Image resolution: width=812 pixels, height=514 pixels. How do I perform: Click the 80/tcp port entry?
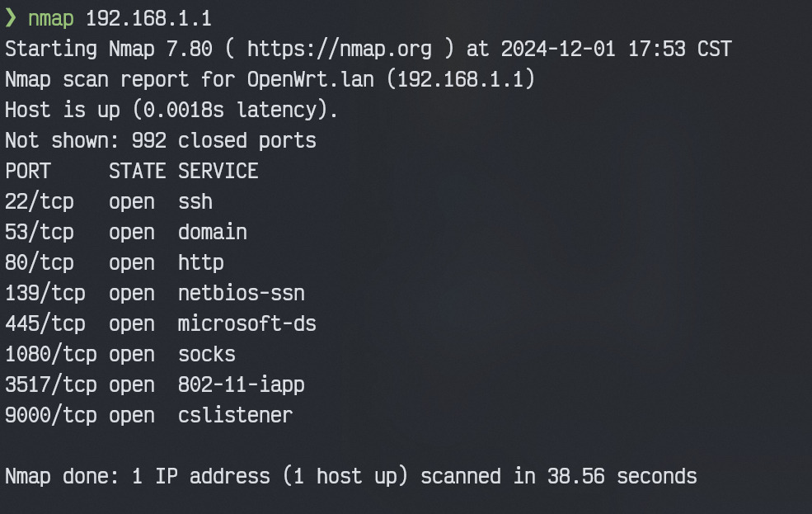click(39, 262)
